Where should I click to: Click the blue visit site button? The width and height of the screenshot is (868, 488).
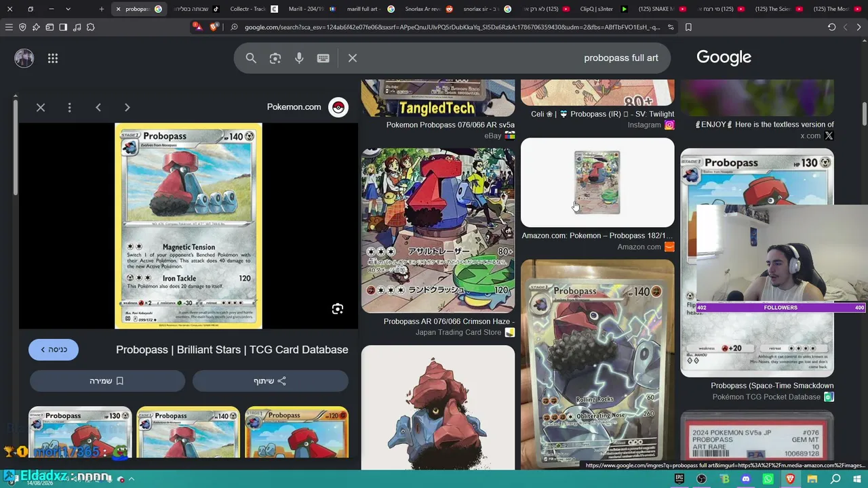54,350
